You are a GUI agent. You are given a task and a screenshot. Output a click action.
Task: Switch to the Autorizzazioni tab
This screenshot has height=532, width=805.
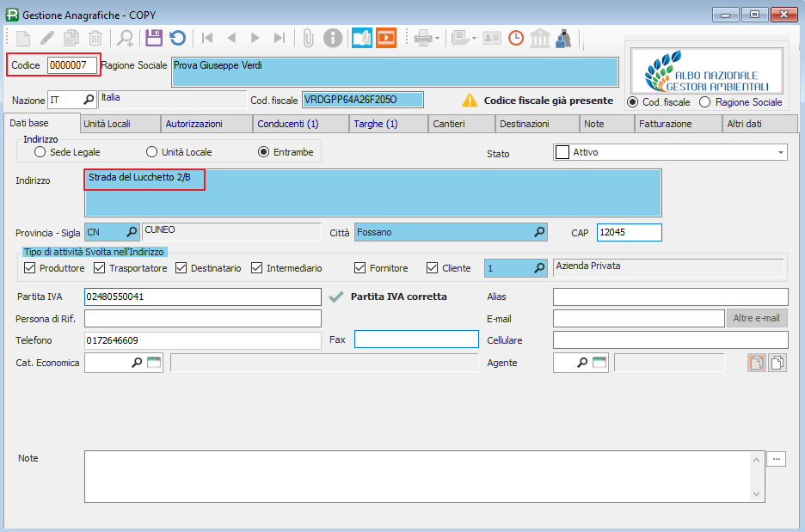[194, 124]
